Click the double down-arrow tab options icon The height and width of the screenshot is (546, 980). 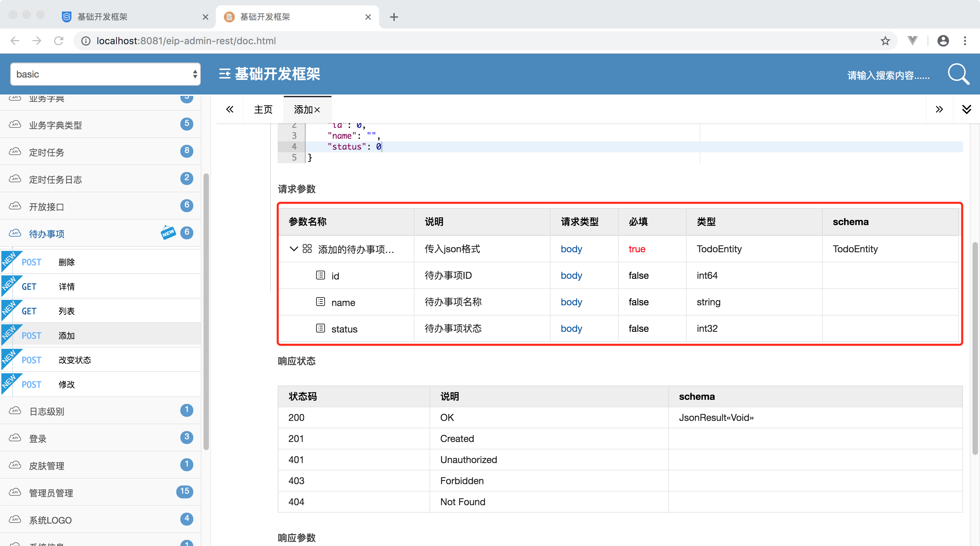966,109
